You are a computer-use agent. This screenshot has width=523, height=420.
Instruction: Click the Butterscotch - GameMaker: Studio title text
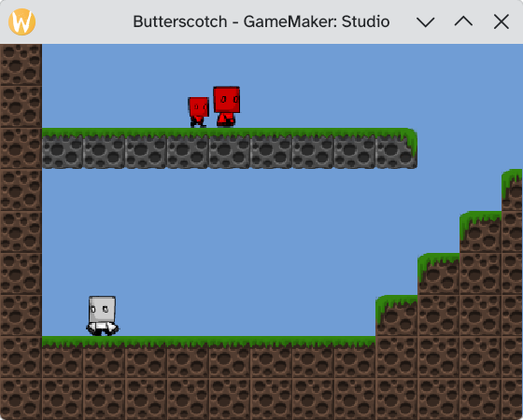coord(261,21)
